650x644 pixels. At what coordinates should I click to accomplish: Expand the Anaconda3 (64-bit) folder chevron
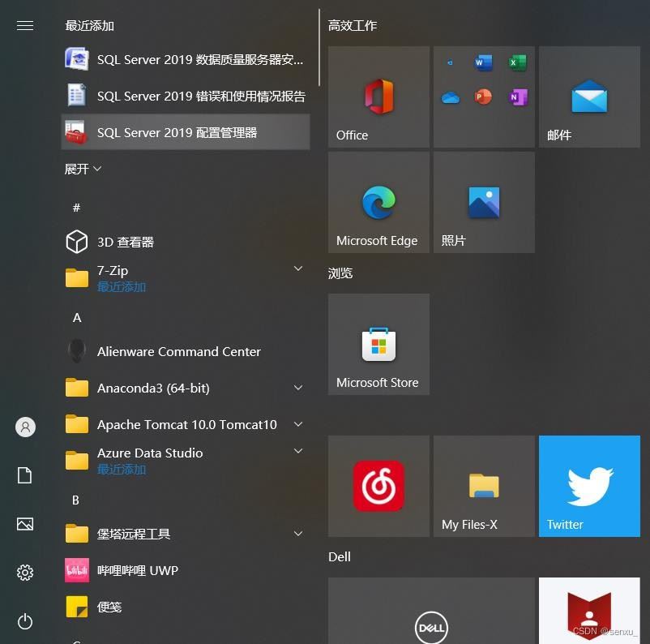(x=298, y=388)
